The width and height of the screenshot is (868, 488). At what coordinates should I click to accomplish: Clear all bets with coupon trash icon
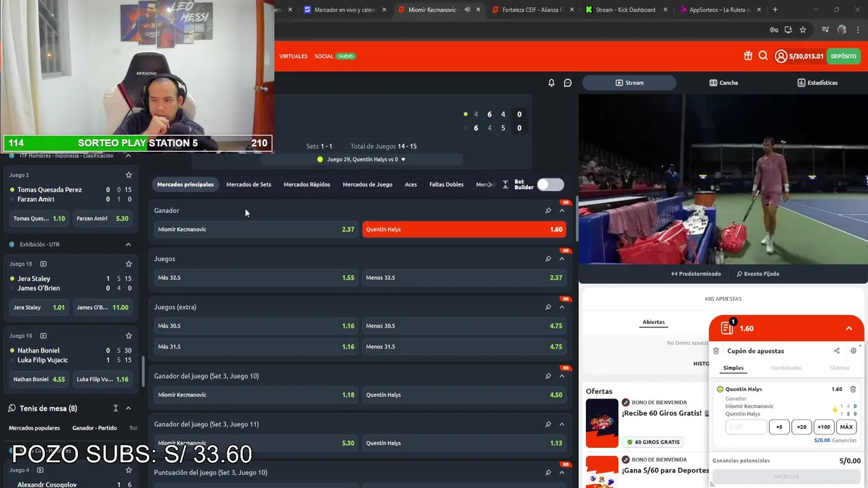coord(716,351)
